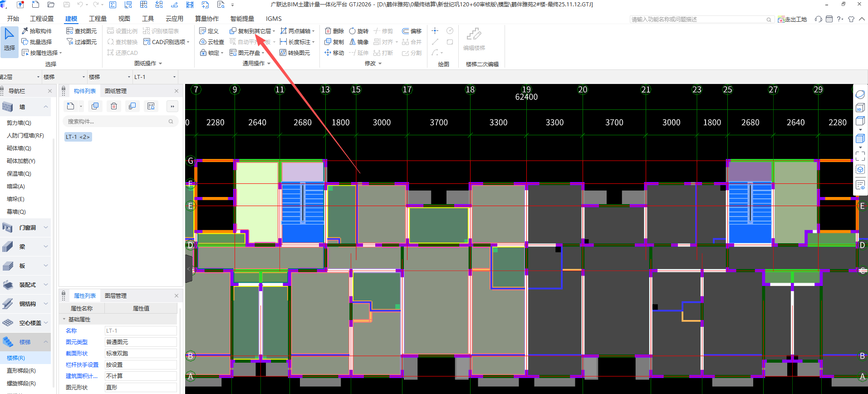Click 过滤图元 filter elements
Viewport: 868px width, 394px height.
click(82, 42)
